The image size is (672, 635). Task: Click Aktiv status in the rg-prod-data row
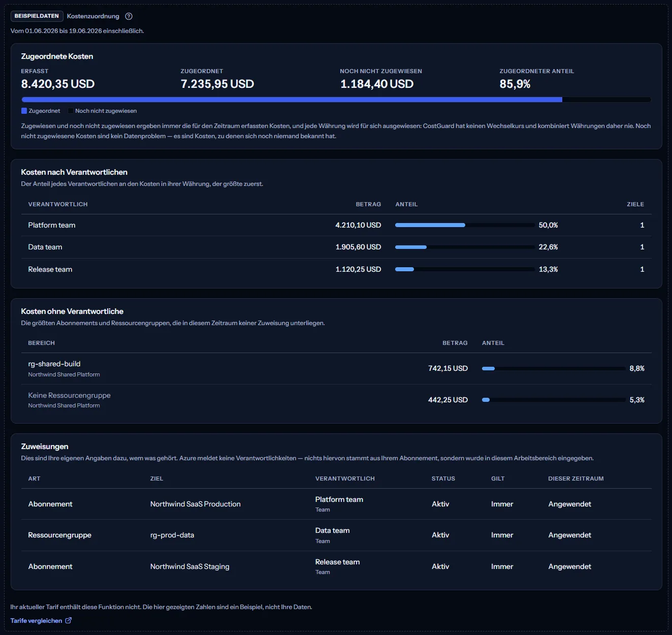pos(440,535)
